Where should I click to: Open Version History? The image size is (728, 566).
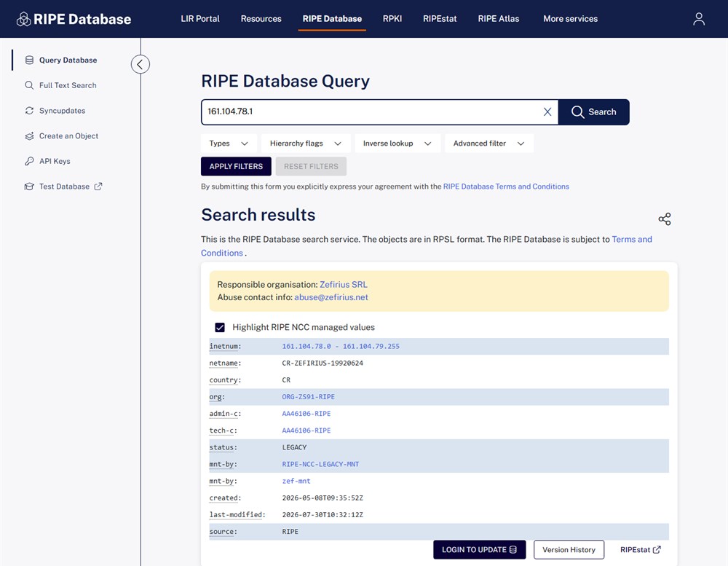[569, 550]
